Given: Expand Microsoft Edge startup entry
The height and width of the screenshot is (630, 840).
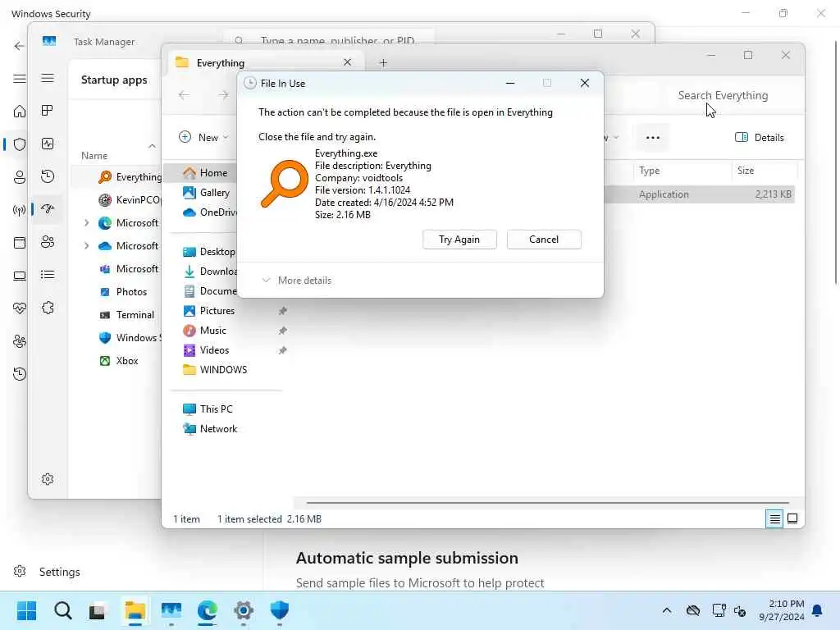Looking at the screenshot, I should click(x=86, y=223).
